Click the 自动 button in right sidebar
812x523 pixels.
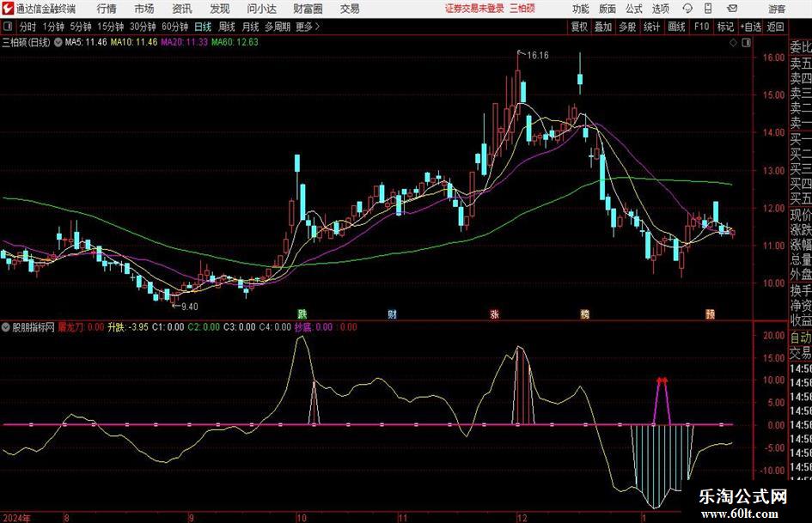801,338
